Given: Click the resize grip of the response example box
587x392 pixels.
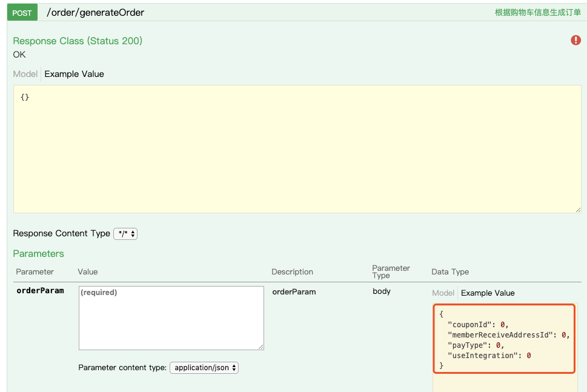Looking at the screenshot, I should tap(578, 210).
